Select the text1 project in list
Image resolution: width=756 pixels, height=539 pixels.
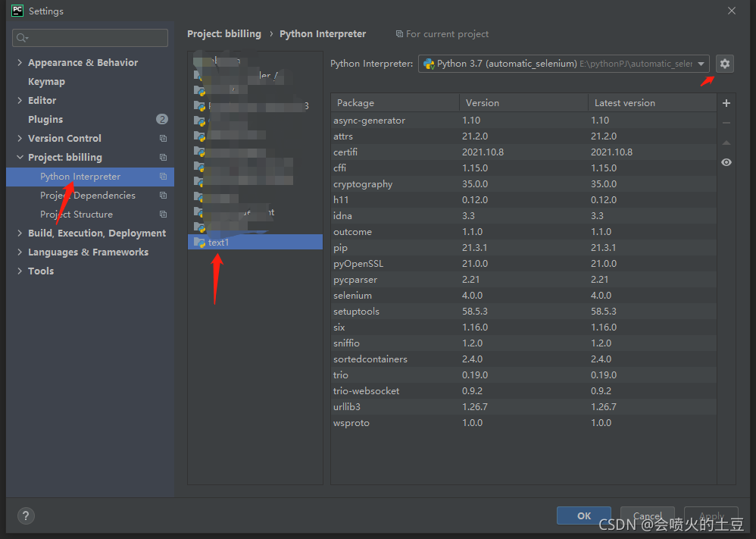(255, 243)
